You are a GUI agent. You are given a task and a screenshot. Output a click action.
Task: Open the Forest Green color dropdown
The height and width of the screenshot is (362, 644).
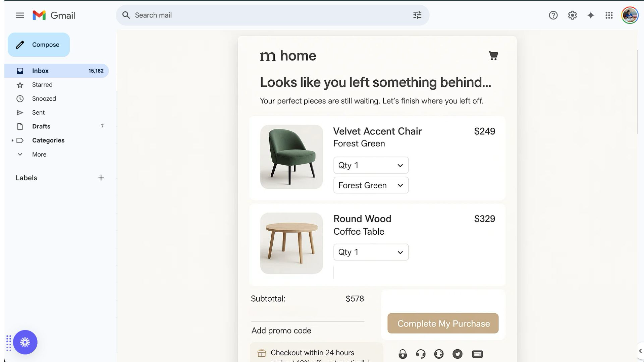pyautogui.click(x=371, y=185)
